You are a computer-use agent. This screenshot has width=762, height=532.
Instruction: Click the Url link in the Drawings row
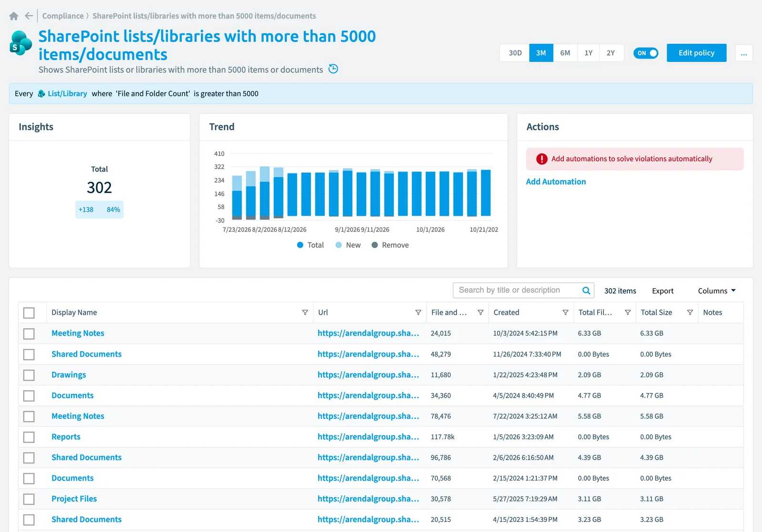click(368, 375)
